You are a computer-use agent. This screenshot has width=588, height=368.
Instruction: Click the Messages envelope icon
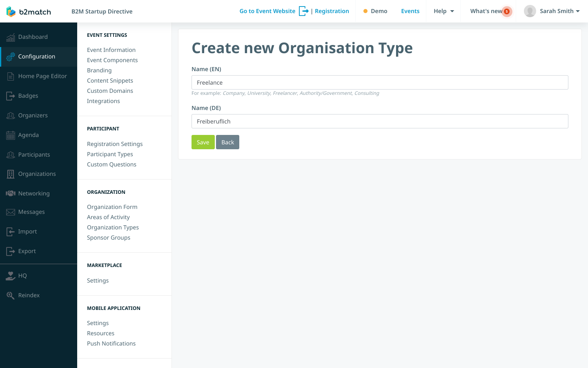pyautogui.click(x=11, y=212)
